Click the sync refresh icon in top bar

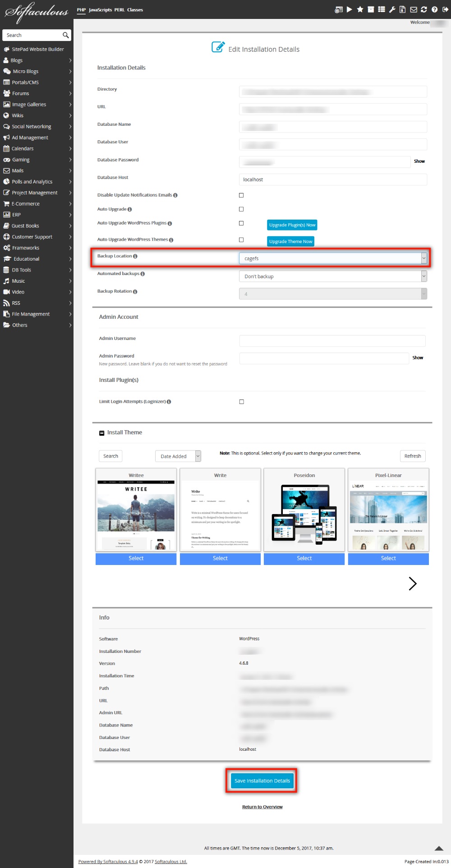pyautogui.click(x=424, y=9)
